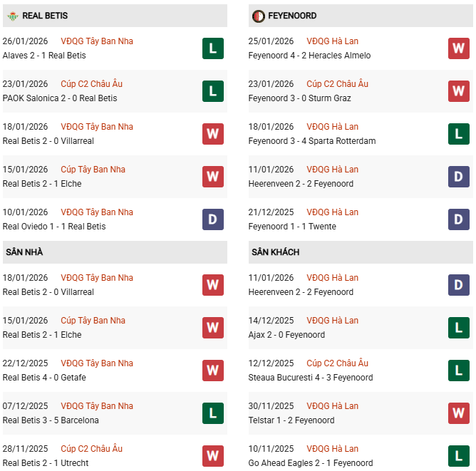Select the SÂN KHÁCH section header
Screen dimensions: 476x471
point(275,252)
